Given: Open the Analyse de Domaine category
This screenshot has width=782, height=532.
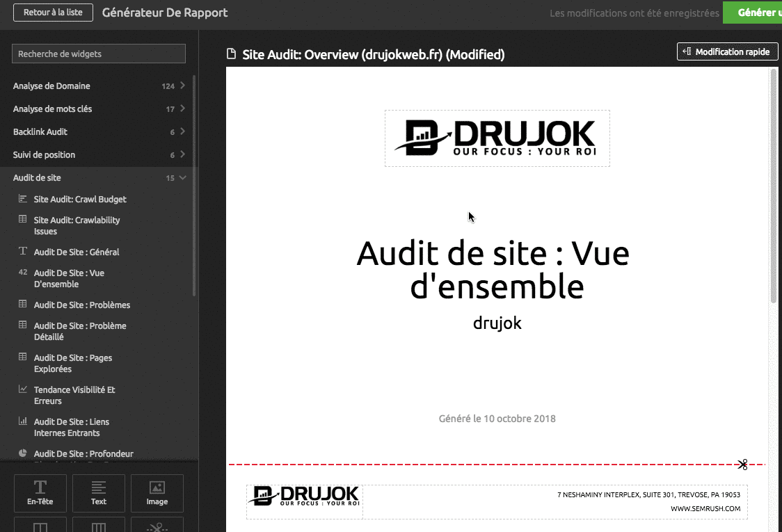Looking at the screenshot, I should pos(99,86).
